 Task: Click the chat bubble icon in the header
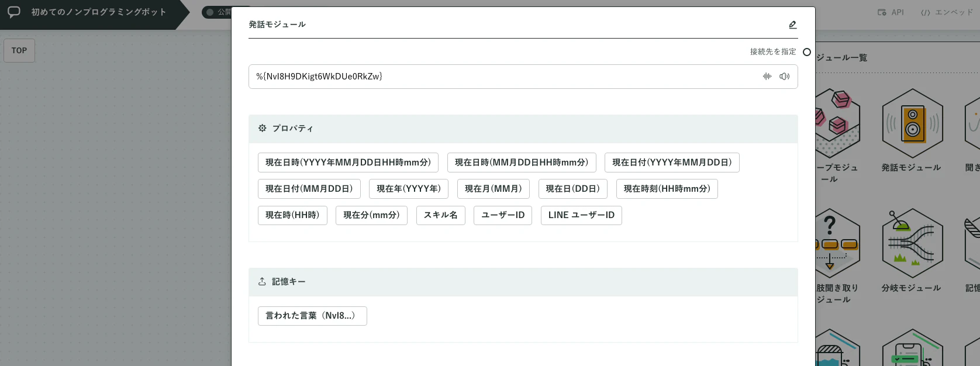tap(14, 12)
